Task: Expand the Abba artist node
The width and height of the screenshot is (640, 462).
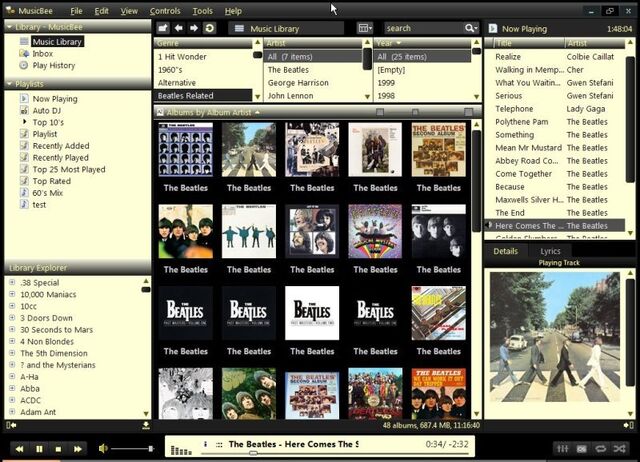Action: (12, 388)
